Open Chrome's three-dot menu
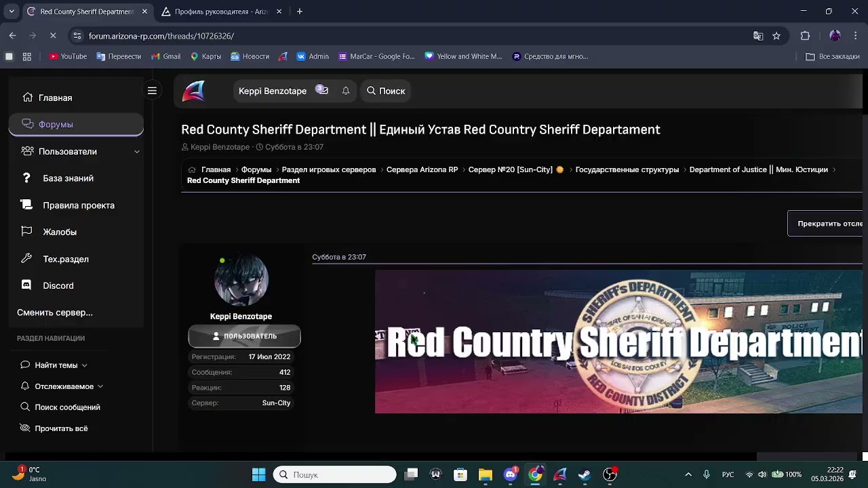Image resolution: width=868 pixels, height=488 pixels. pos(855,36)
